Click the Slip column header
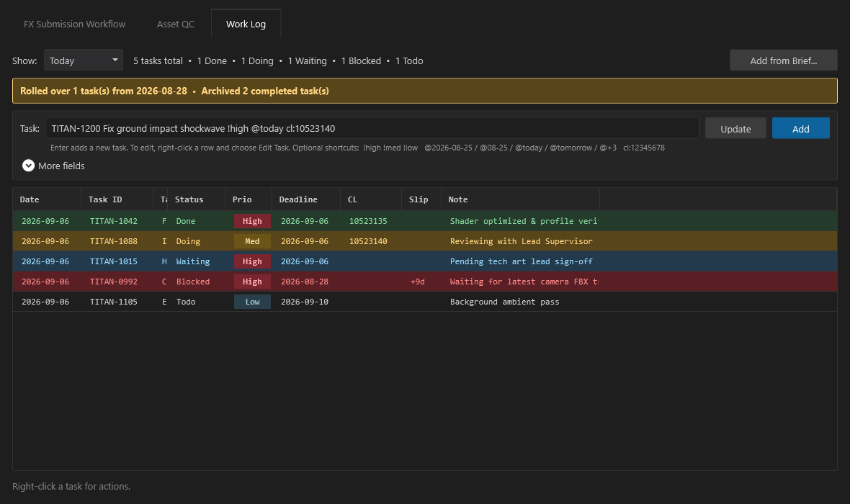850x504 pixels. (421, 199)
